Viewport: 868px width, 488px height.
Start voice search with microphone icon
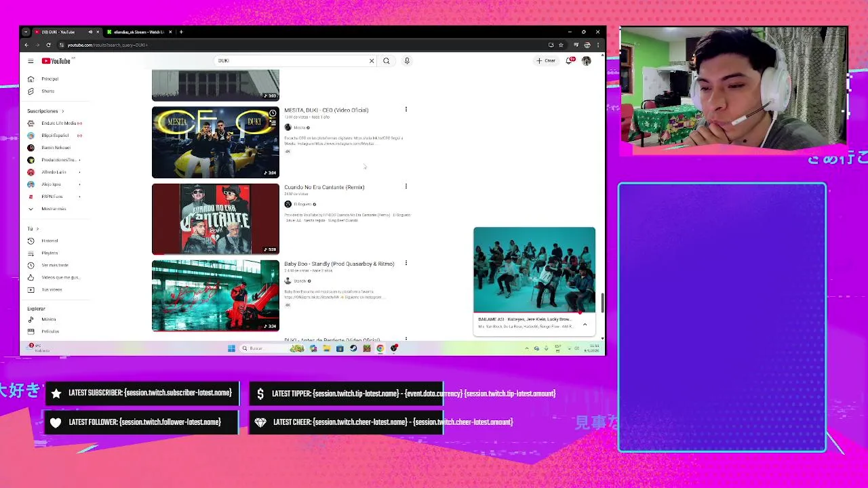coord(407,61)
